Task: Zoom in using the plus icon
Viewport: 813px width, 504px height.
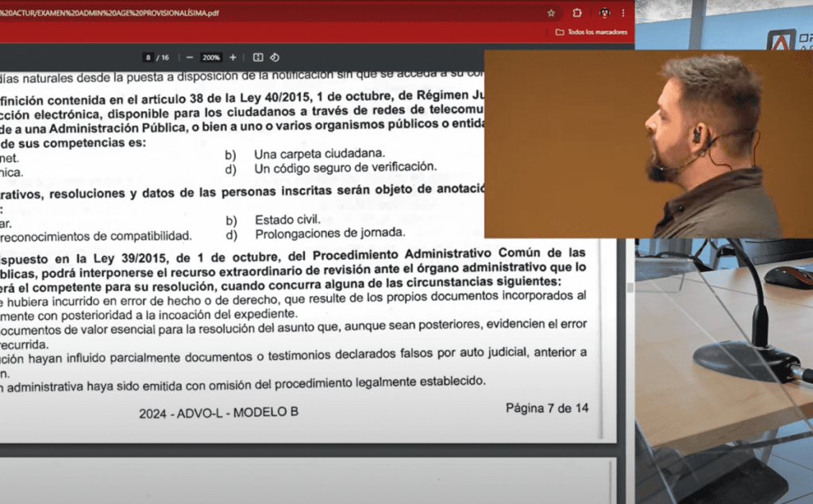Action: point(233,57)
